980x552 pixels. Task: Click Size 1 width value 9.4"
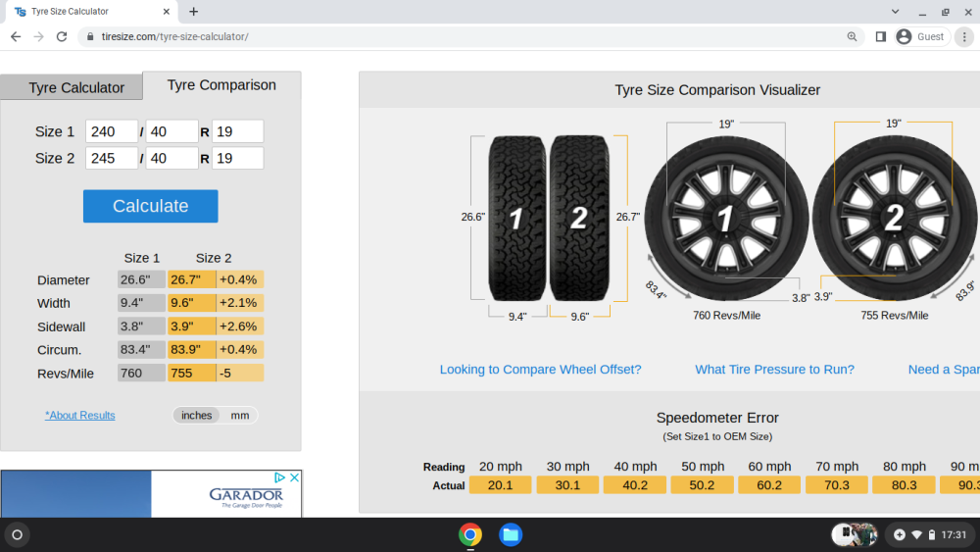141,303
